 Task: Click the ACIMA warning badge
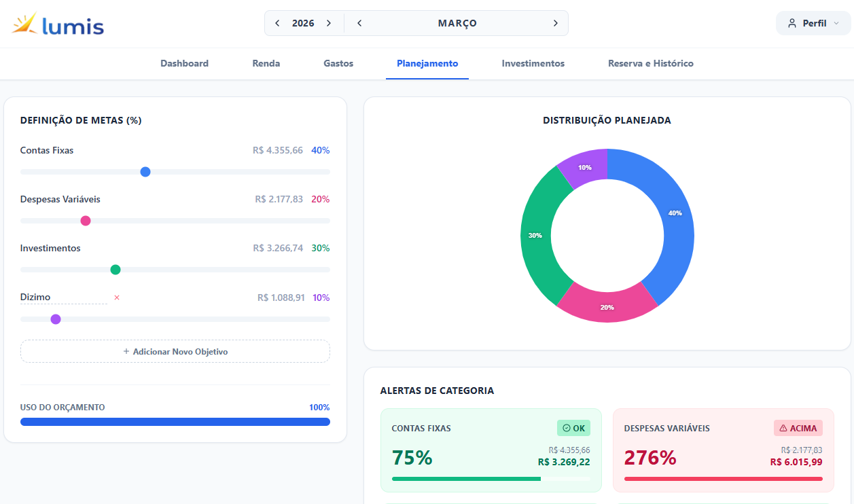[x=798, y=428]
